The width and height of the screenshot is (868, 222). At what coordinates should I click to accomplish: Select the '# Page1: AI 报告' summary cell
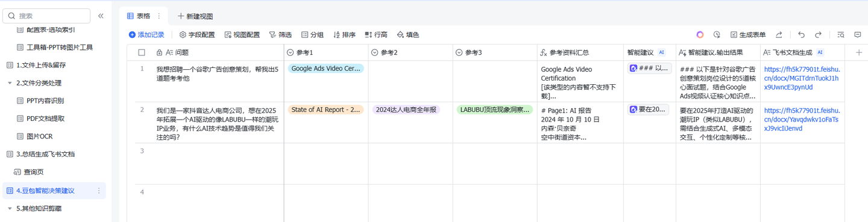(x=580, y=123)
